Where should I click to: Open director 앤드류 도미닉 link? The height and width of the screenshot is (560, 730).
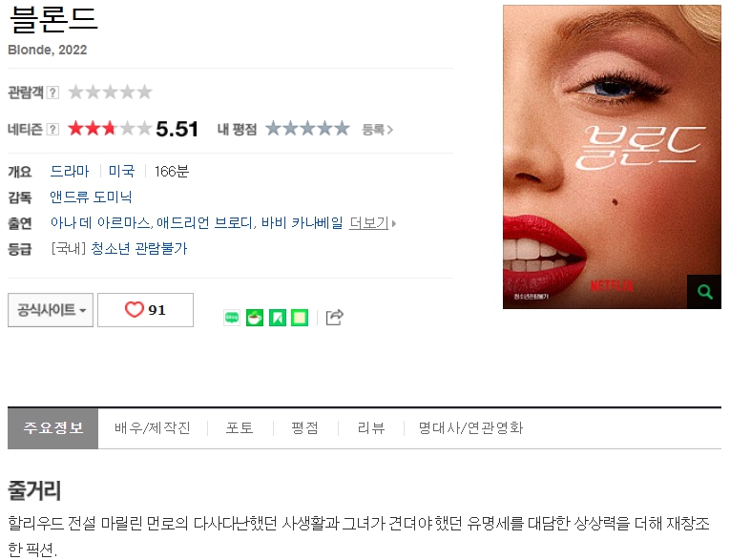coord(91,197)
